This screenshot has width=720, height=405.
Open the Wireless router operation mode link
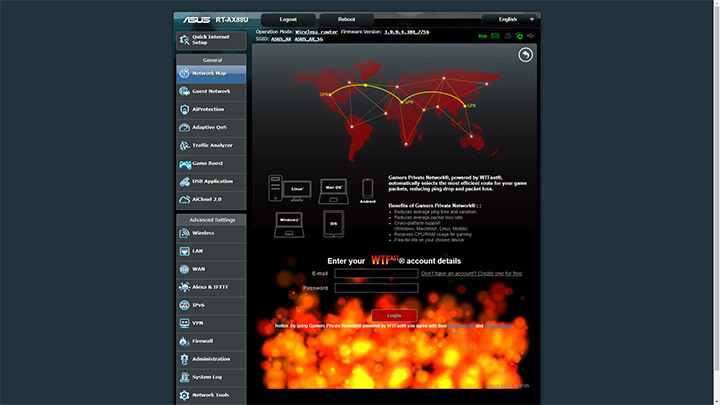[x=316, y=32]
